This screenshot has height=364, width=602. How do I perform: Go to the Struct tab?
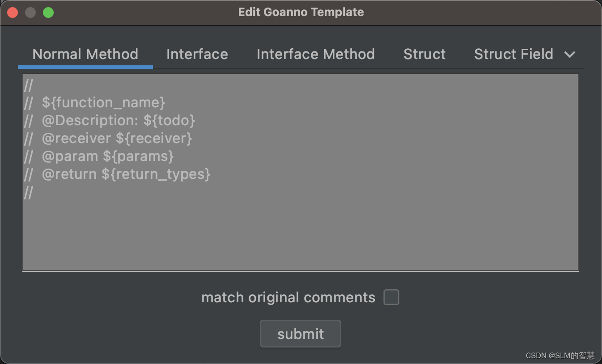[x=424, y=54]
